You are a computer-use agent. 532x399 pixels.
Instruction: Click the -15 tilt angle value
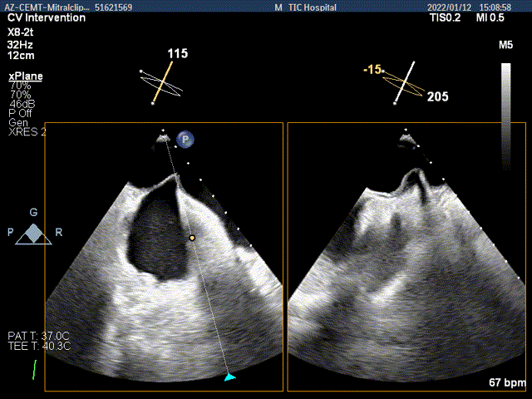click(371, 71)
